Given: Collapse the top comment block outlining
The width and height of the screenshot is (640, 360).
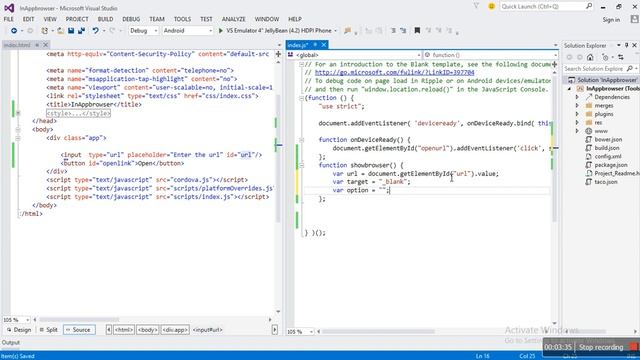Looking at the screenshot, I should coord(302,64).
